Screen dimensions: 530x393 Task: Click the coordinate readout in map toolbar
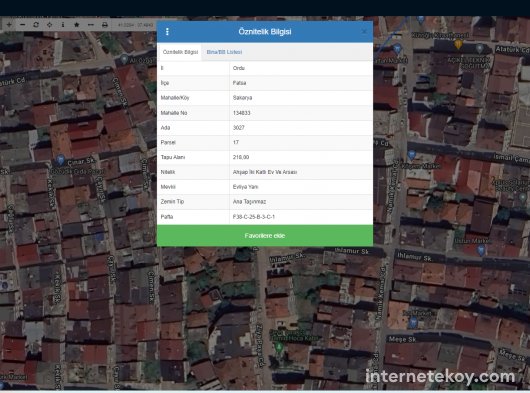point(135,25)
